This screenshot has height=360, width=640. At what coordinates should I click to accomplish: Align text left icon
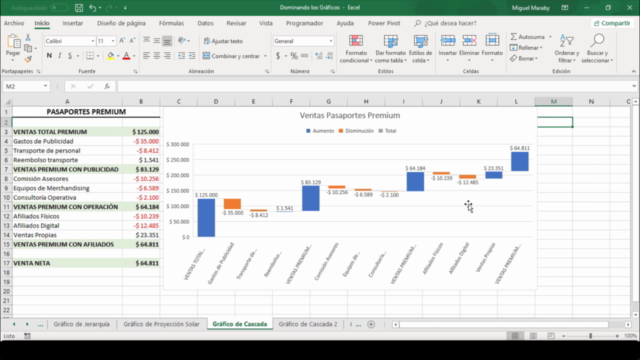click(x=146, y=56)
